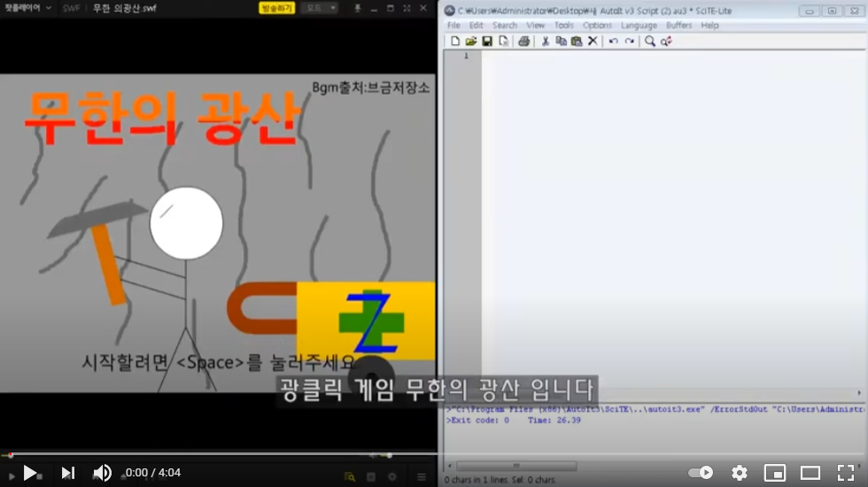Open the PotPlayer main menu dropdown
868x487 pixels.
[x=27, y=8]
